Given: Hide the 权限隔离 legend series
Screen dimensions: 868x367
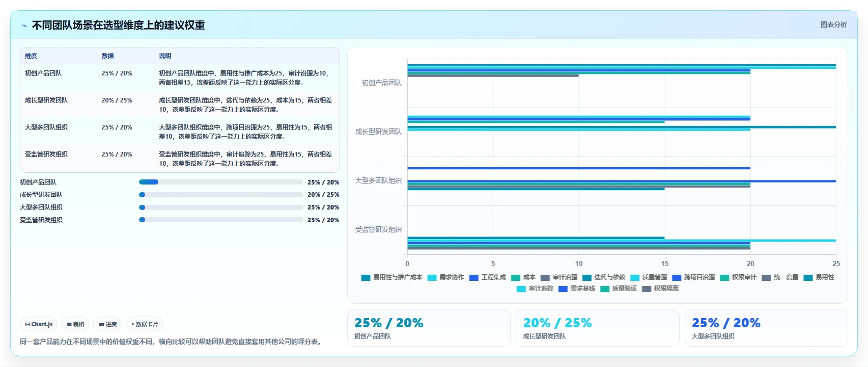Looking at the screenshot, I should point(660,289).
